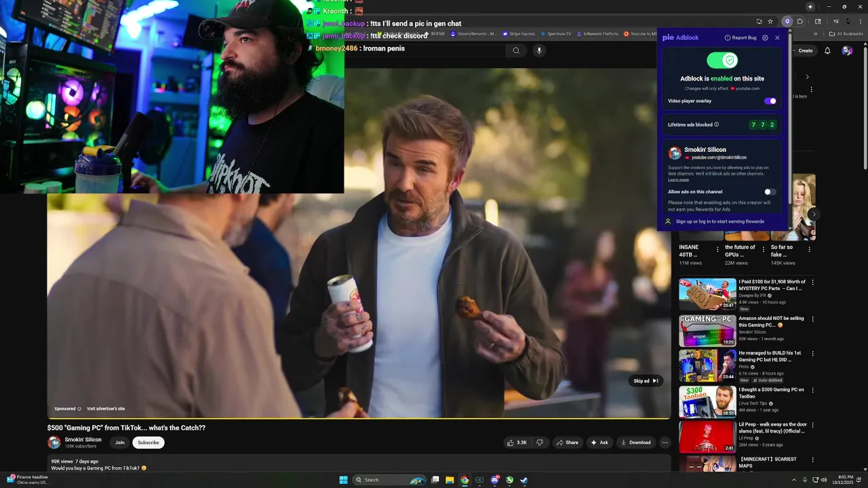Show next shorts with right arrow
This screenshot has height=488, width=868.
pos(813,214)
